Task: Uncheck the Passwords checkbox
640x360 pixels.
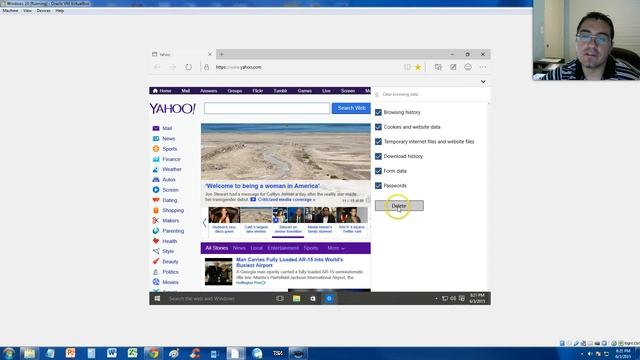Action: [378, 186]
